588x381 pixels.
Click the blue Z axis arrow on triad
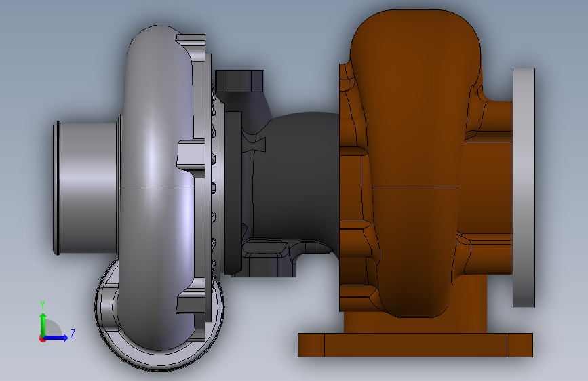[x=56, y=338]
